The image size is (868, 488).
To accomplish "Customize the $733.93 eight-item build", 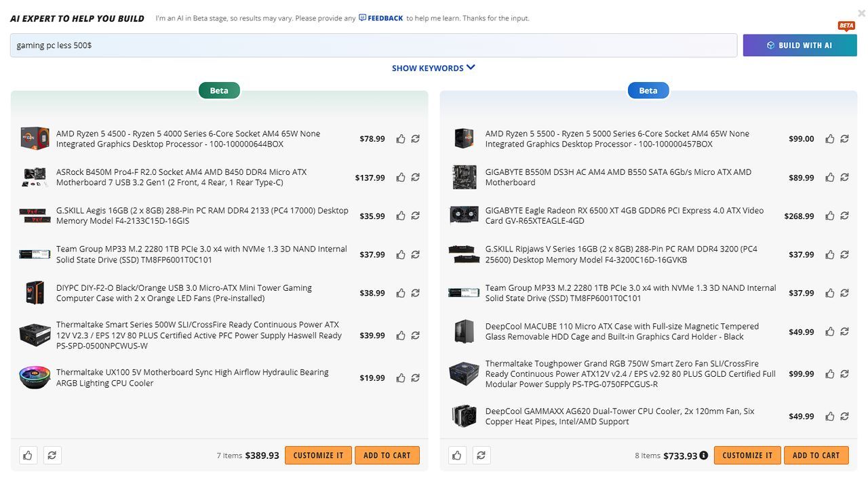I will click(748, 455).
